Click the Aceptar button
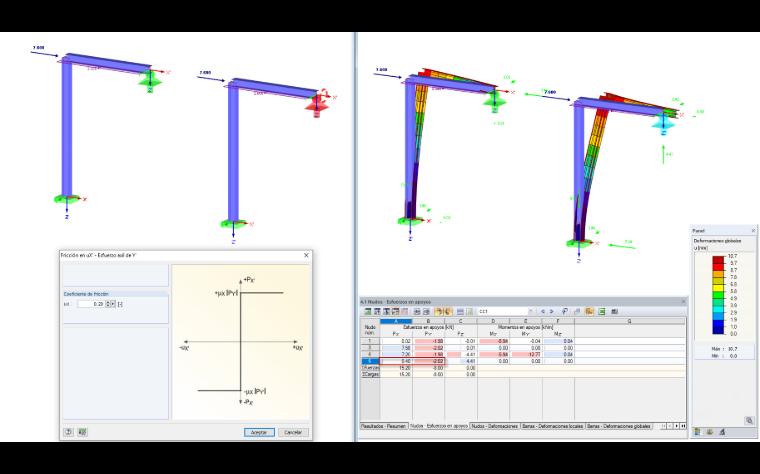The width and height of the screenshot is (760, 474). point(259,432)
